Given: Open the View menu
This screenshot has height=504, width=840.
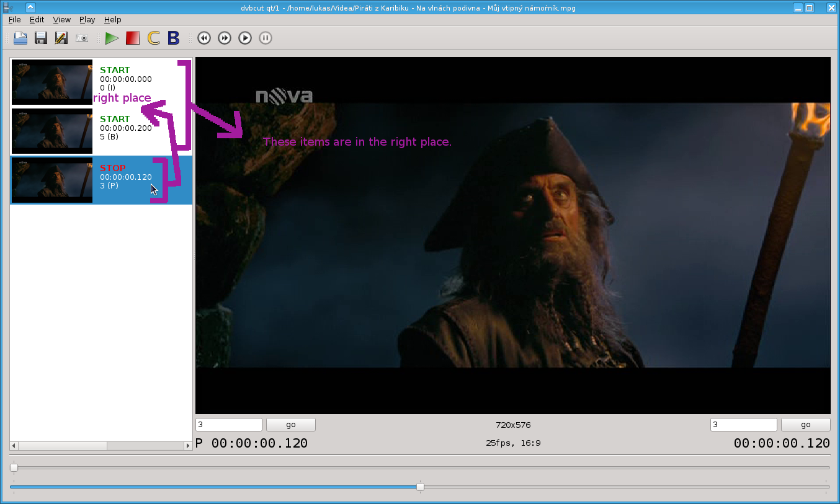Looking at the screenshot, I should point(61,20).
